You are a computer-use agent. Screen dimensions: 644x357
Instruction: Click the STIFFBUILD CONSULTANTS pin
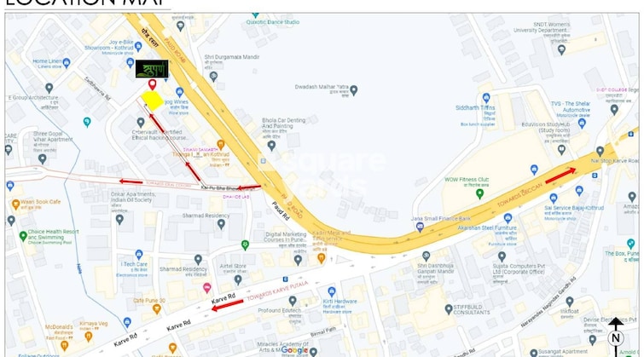click(x=449, y=309)
